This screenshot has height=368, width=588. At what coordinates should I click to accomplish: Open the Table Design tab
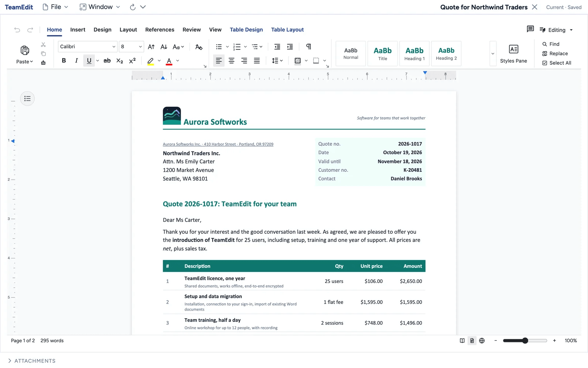[x=246, y=30]
